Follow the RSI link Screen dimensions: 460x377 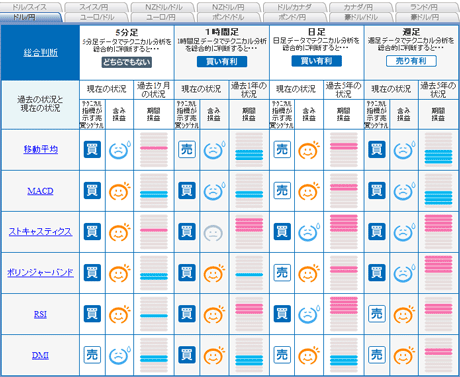point(40,314)
